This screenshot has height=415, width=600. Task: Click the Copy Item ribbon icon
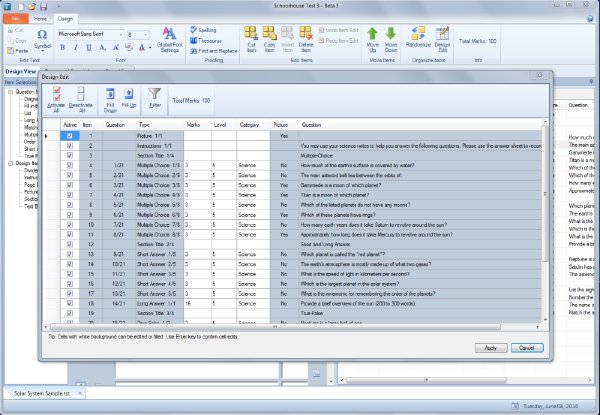(x=269, y=33)
